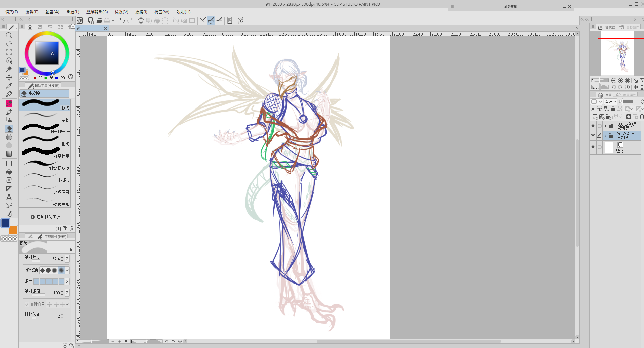Delete layer with the layer panel trash icon

pyautogui.click(x=641, y=117)
